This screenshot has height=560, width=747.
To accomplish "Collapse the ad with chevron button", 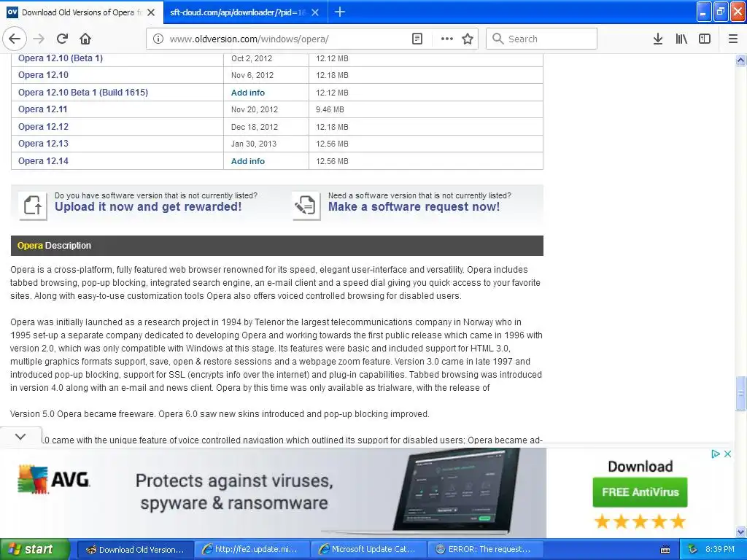I will (20, 436).
